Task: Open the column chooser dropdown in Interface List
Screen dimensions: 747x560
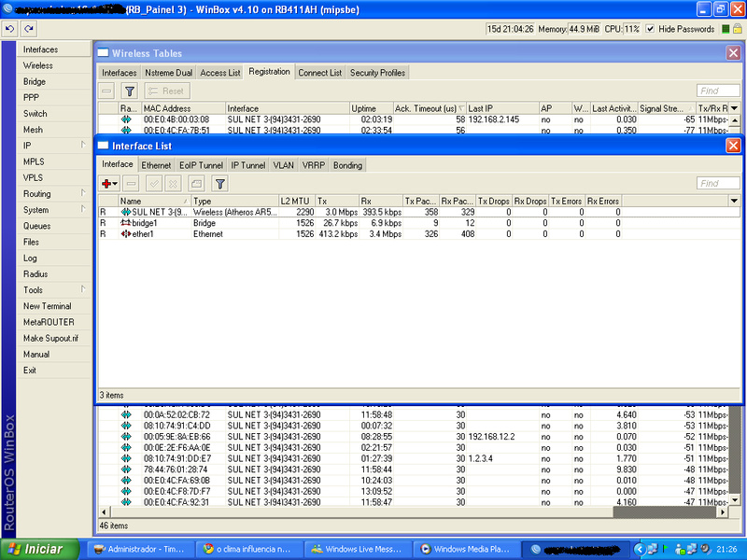Action: point(734,201)
